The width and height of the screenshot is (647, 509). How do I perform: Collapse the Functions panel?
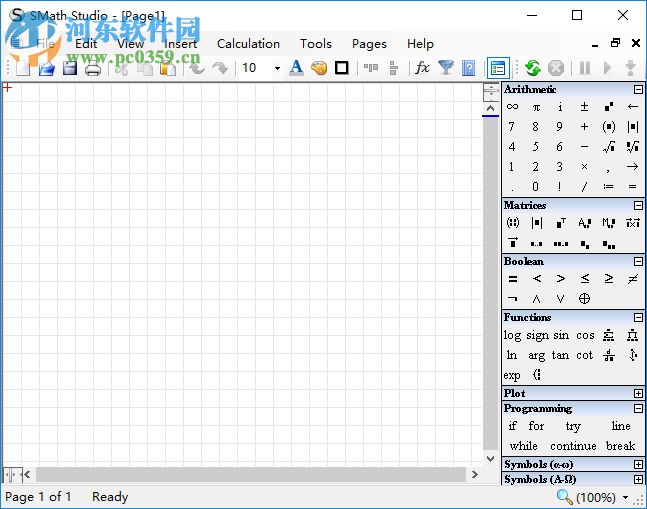(638, 317)
